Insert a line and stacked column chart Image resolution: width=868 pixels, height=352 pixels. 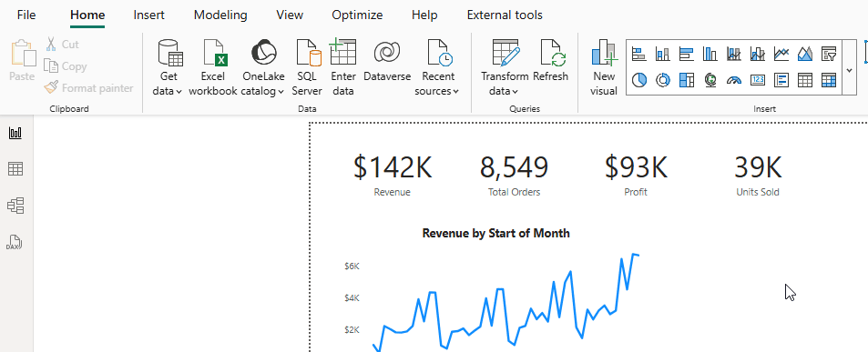734,54
